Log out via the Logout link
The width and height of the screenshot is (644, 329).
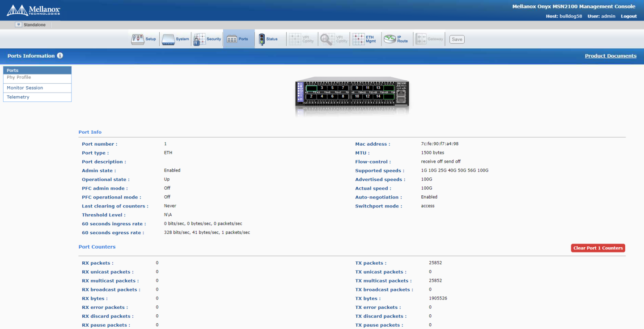tap(628, 16)
